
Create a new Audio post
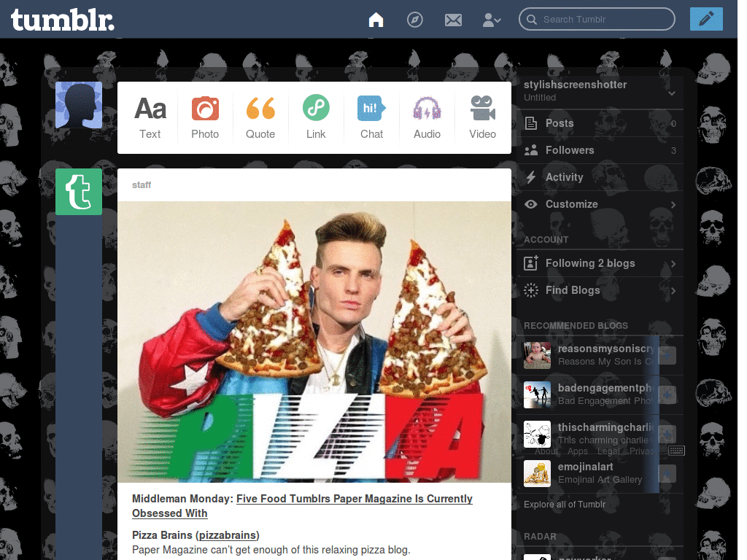(427, 117)
